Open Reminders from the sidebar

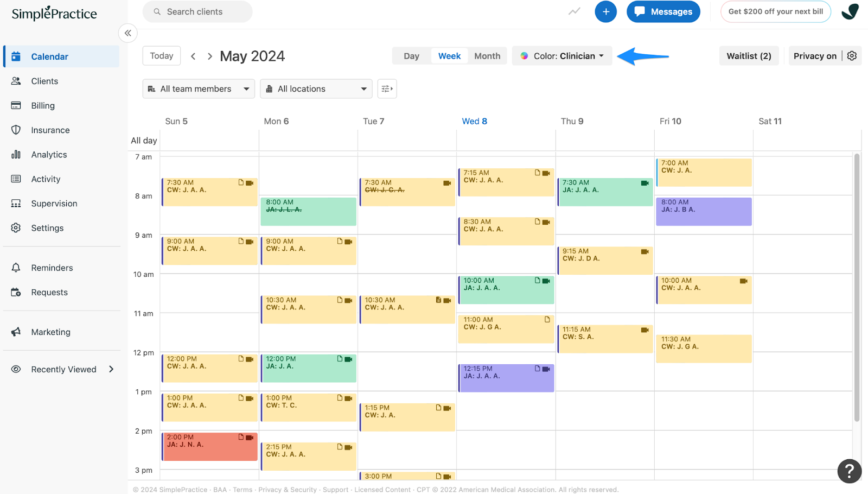[x=52, y=267]
